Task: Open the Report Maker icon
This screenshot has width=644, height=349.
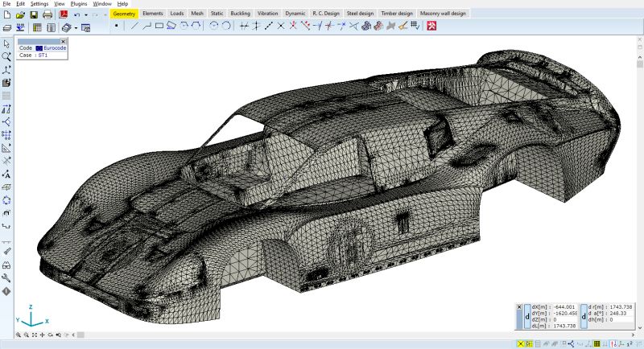Action: (51, 28)
